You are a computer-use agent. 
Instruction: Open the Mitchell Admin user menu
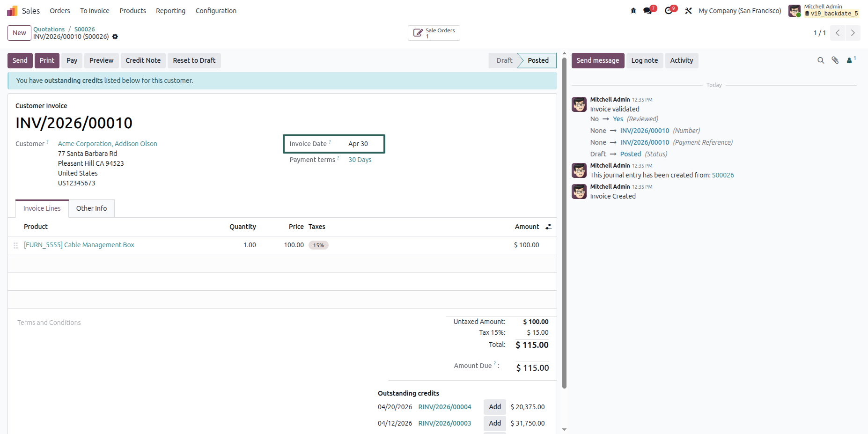coord(824,11)
